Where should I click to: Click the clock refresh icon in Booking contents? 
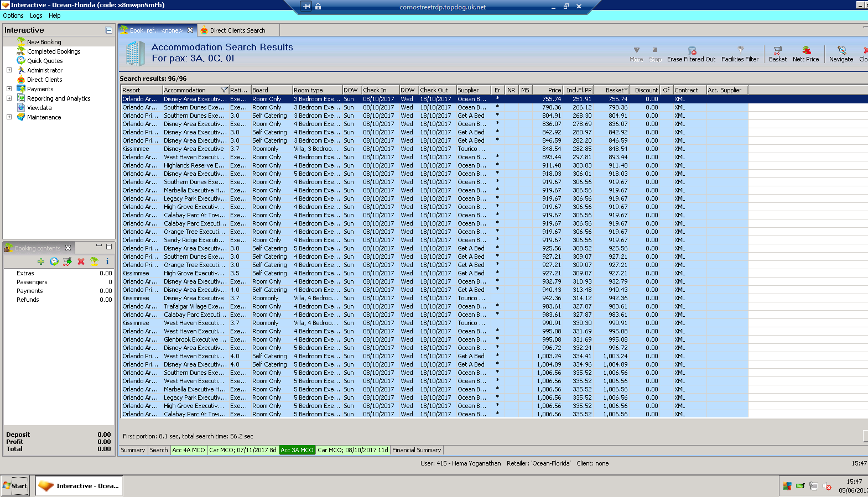[54, 261]
